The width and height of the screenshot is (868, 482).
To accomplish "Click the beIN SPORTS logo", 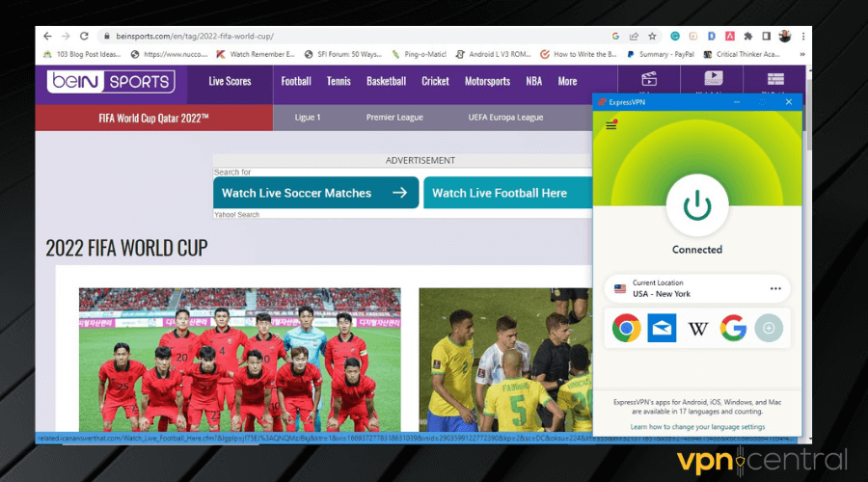I will [x=111, y=82].
